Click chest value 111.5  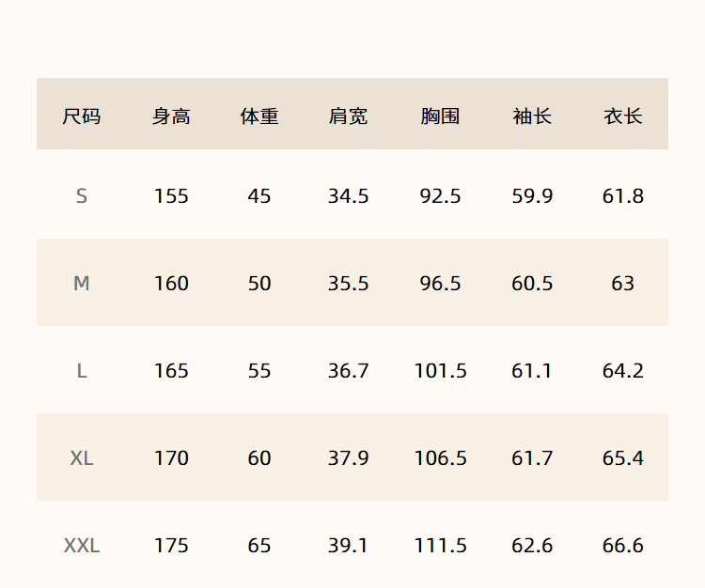tap(440, 546)
